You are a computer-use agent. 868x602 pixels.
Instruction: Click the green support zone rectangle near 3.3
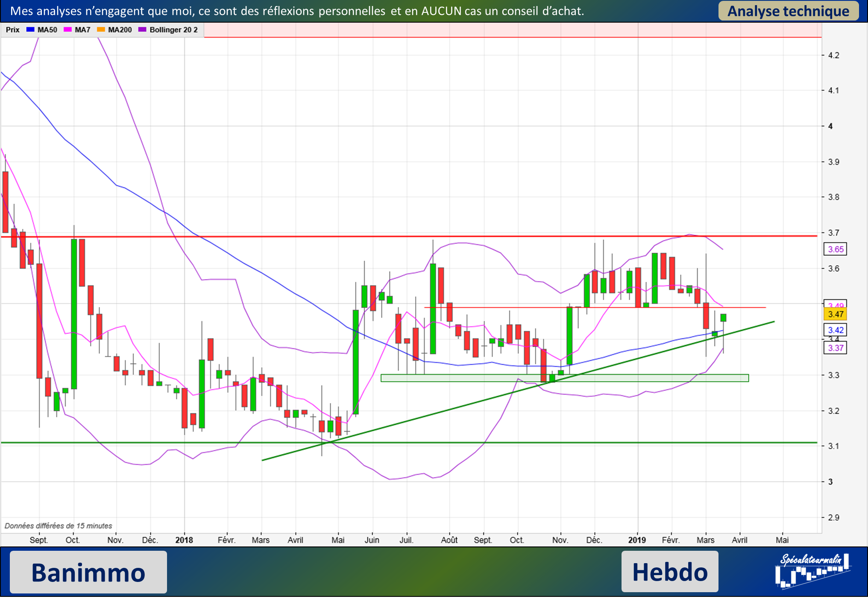(x=565, y=378)
